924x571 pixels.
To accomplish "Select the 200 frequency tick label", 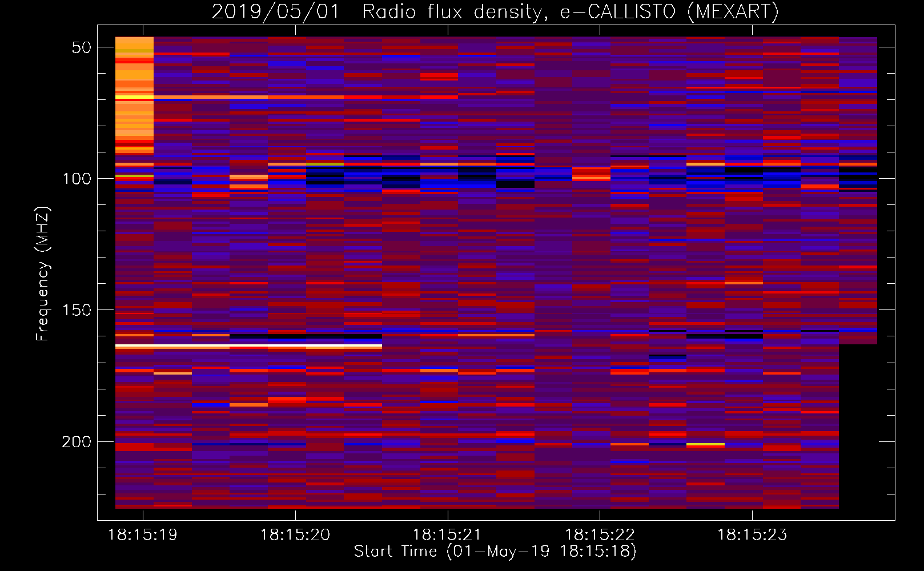I will pyautogui.click(x=77, y=441).
